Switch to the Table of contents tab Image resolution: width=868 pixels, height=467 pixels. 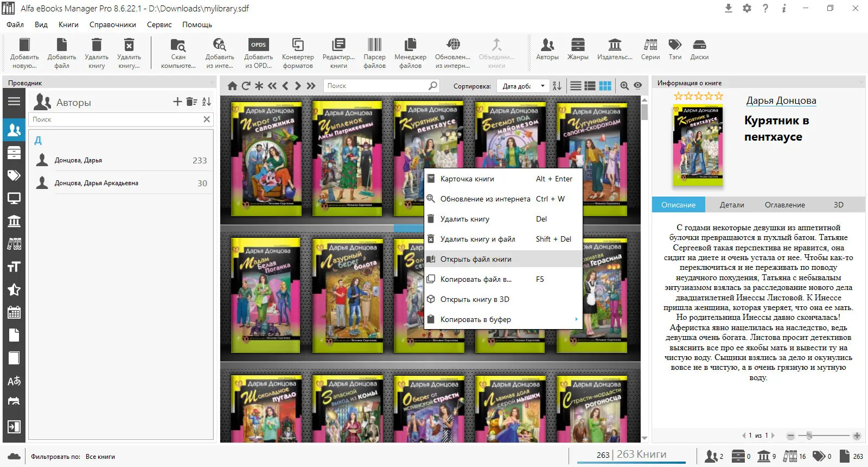(x=785, y=205)
